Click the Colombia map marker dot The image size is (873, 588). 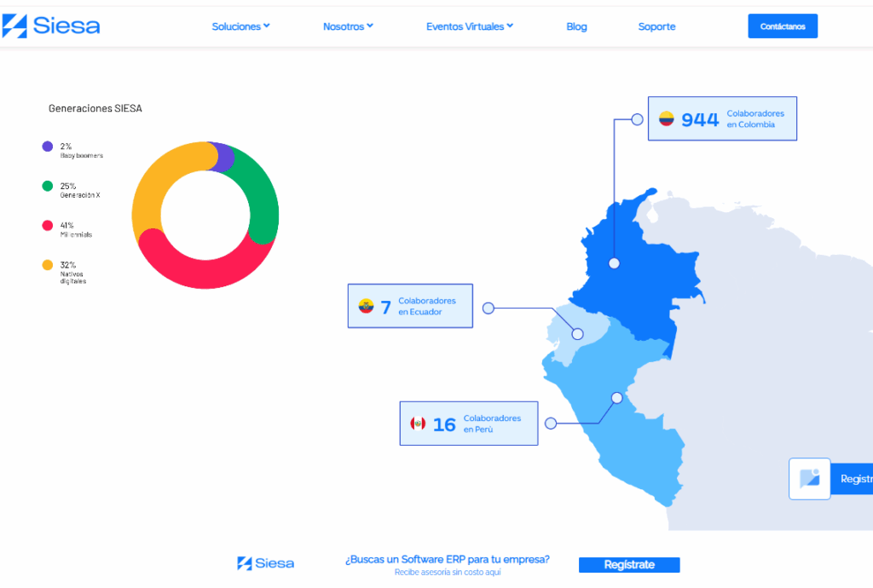coord(614,263)
